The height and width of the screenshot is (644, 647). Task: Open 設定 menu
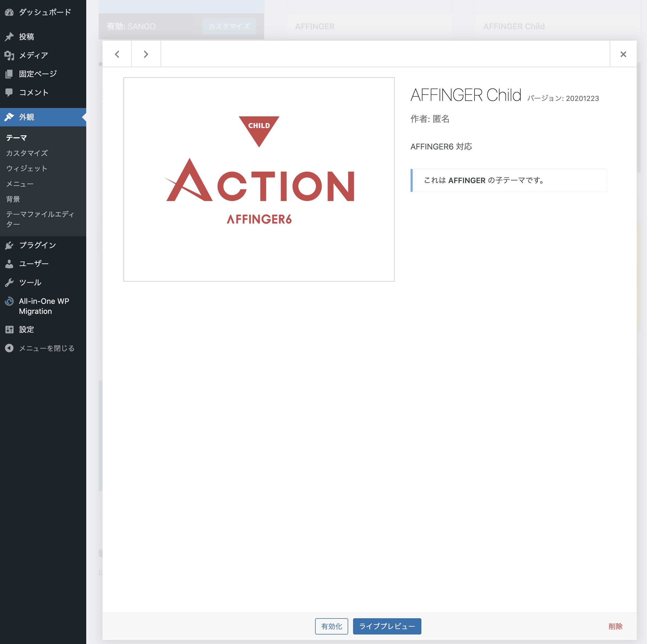[43, 329]
